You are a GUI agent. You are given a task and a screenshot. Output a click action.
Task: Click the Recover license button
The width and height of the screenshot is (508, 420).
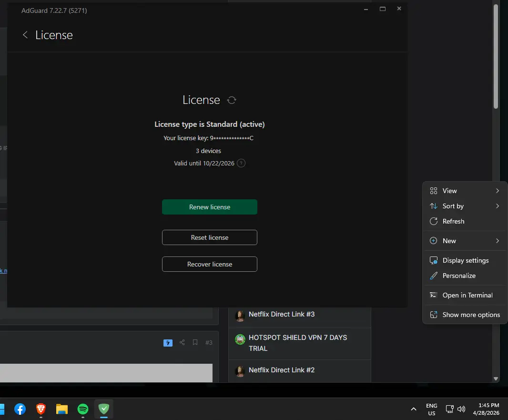[210, 264]
